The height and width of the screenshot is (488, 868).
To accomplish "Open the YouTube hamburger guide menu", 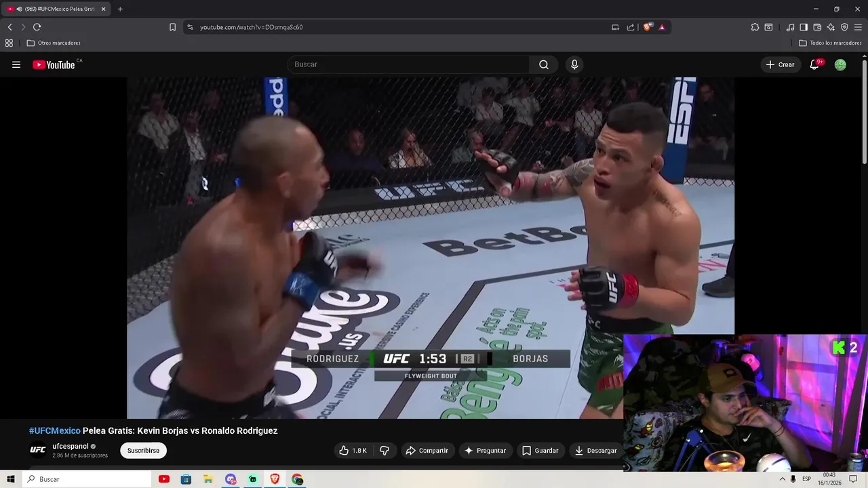I will (x=16, y=64).
